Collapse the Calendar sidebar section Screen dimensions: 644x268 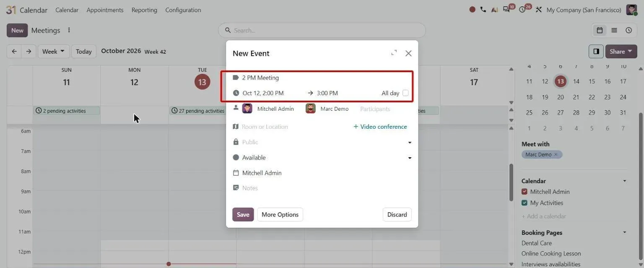pyautogui.click(x=625, y=181)
